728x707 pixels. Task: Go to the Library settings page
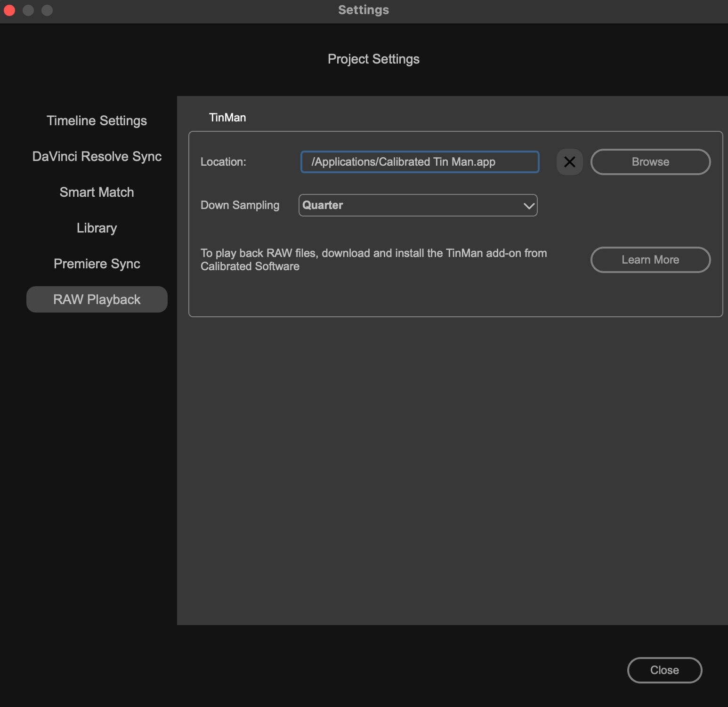97,228
